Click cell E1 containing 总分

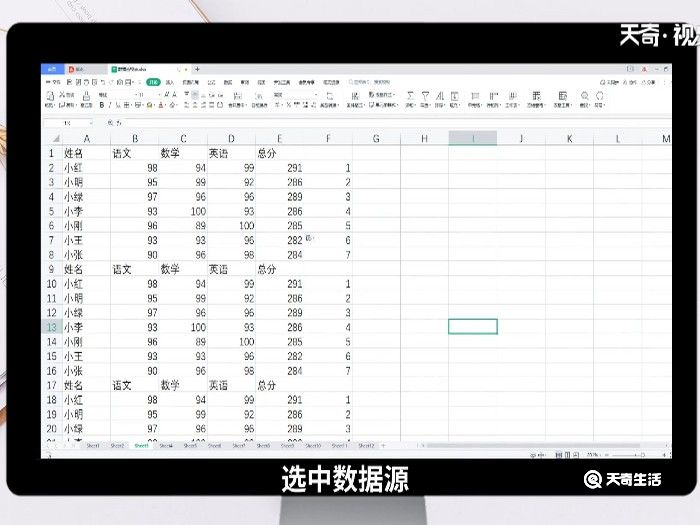point(279,153)
